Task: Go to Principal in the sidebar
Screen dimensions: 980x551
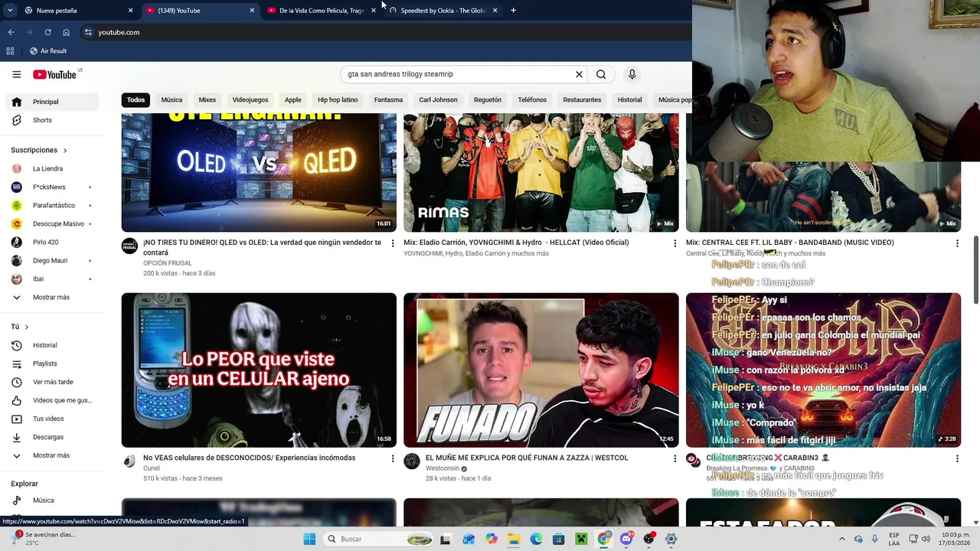Action: pyautogui.click(x=52, y=102)
